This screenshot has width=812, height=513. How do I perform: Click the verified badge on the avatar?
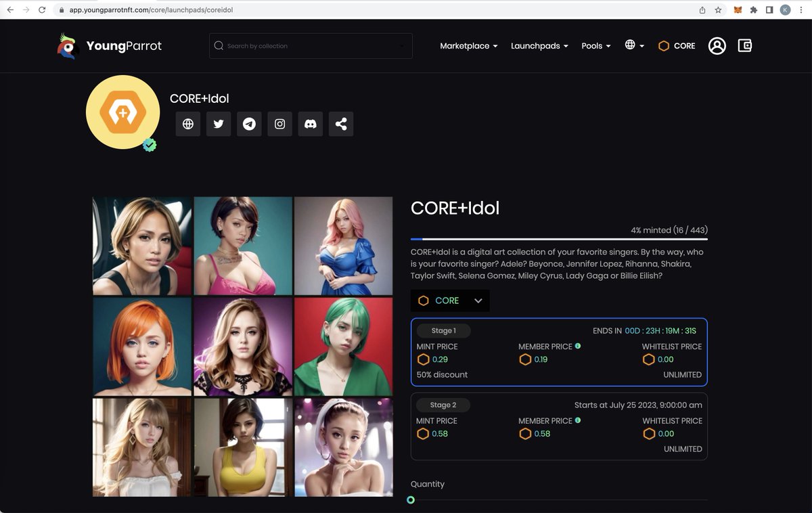[150, 145]
